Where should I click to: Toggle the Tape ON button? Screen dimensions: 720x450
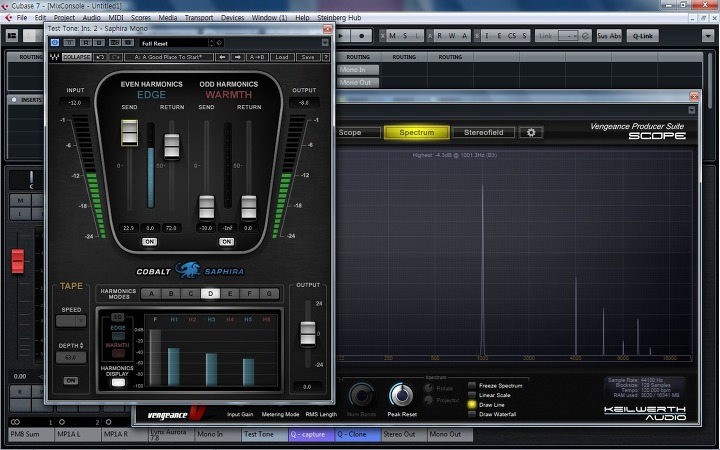tap(71, 381)
